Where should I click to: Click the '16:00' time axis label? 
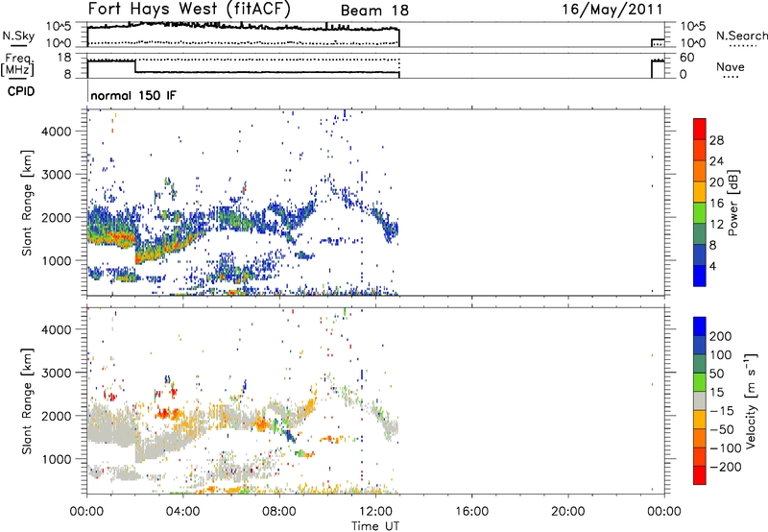[x=471, y=512]
